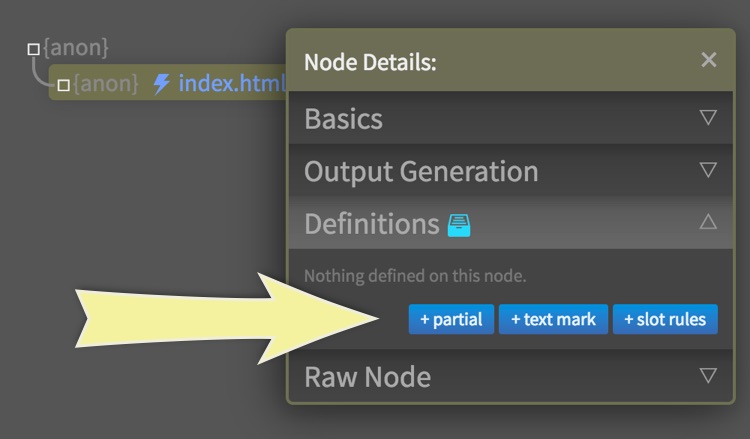750x439 pixels.
Task: Open the Output Generation section header
Action: click(x=421, y=171)
